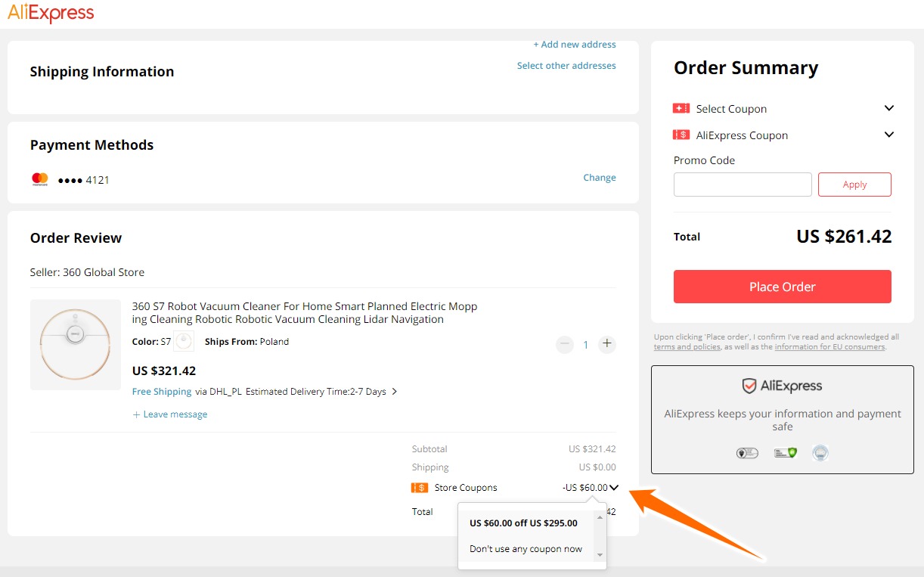Click the coupon list scroll up arrow
The height and width of the screenshot is (577, 924).
(x=600, y=516)
